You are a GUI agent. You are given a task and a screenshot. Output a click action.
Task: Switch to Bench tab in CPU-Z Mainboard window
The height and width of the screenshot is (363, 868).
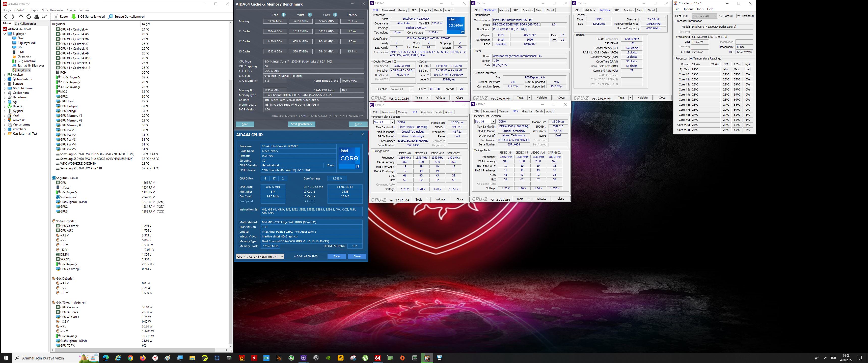click(539, 10)
